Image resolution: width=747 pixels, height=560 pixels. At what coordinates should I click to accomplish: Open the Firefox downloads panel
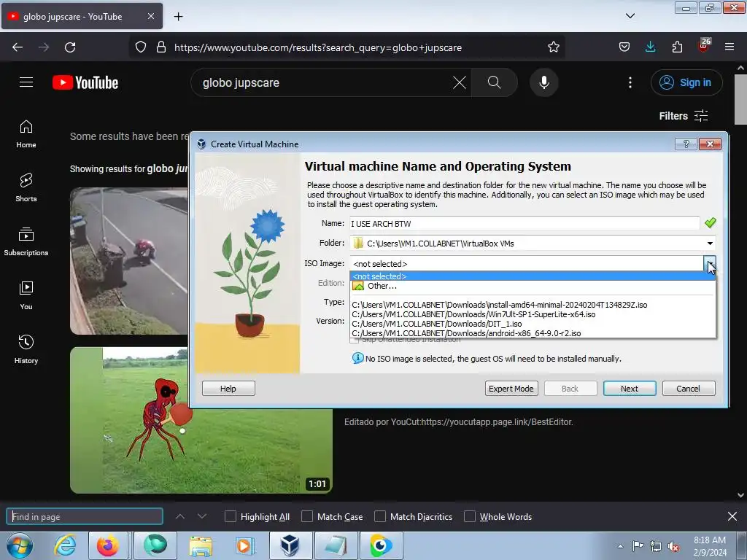650,47
